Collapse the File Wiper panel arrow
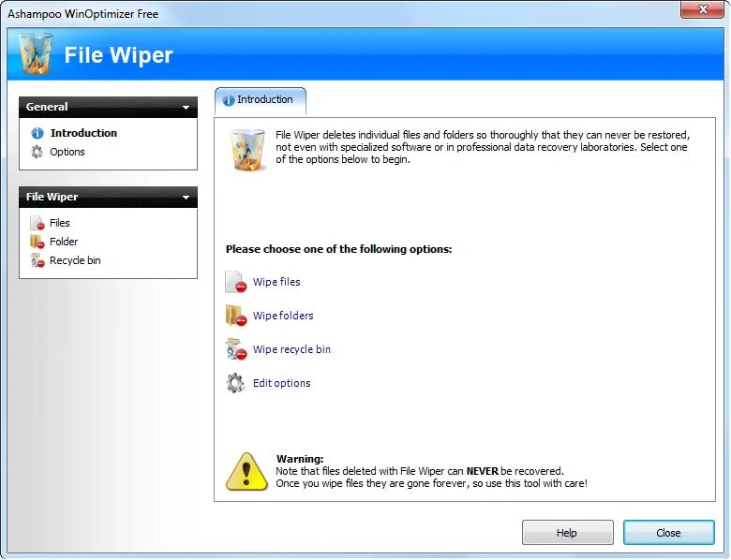This screenshot has width=731, height=560. (186, 198)
